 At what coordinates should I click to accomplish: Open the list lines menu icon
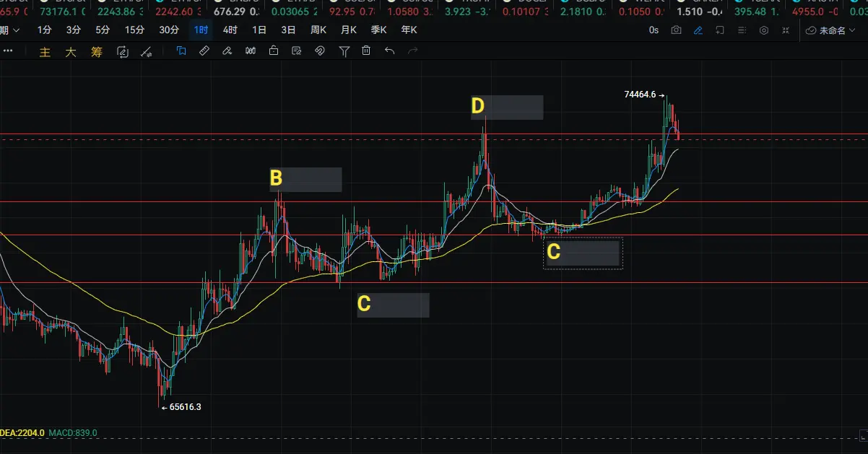tap(742, 30)
